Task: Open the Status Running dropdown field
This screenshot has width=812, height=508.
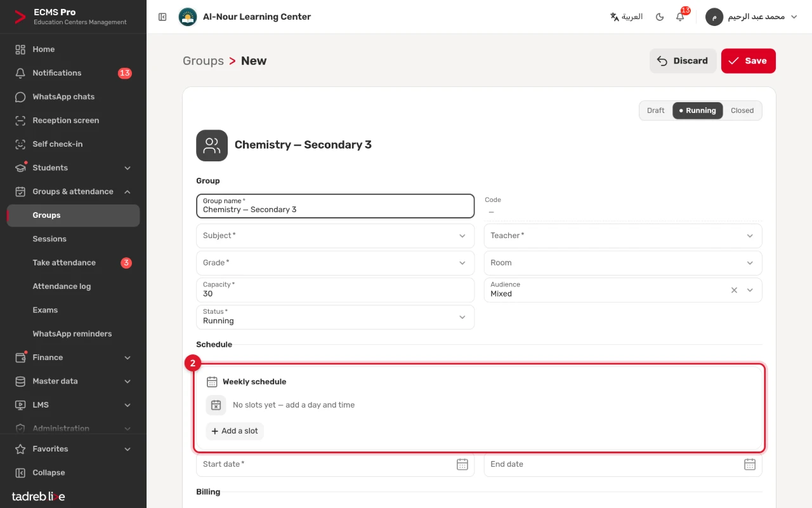Action: [x=335, y=317]
